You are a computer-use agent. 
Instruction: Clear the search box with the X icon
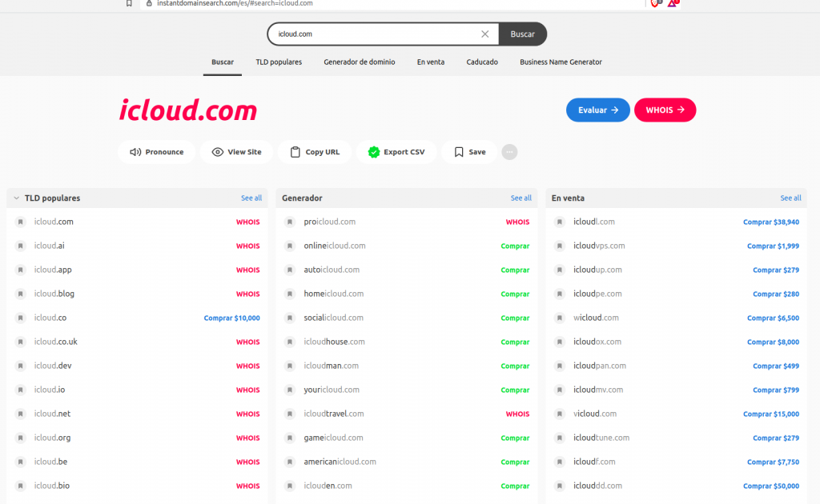pyautogui.click(x=484, y=34)
